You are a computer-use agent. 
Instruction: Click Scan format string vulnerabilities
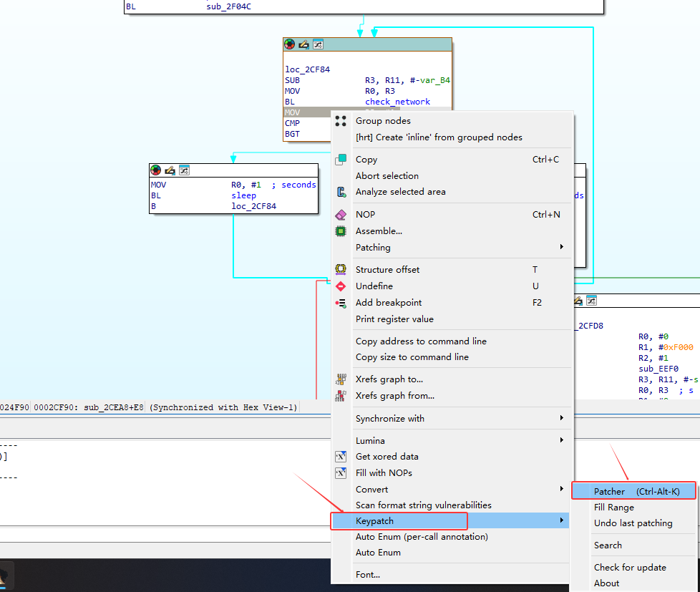click(423, 505)
